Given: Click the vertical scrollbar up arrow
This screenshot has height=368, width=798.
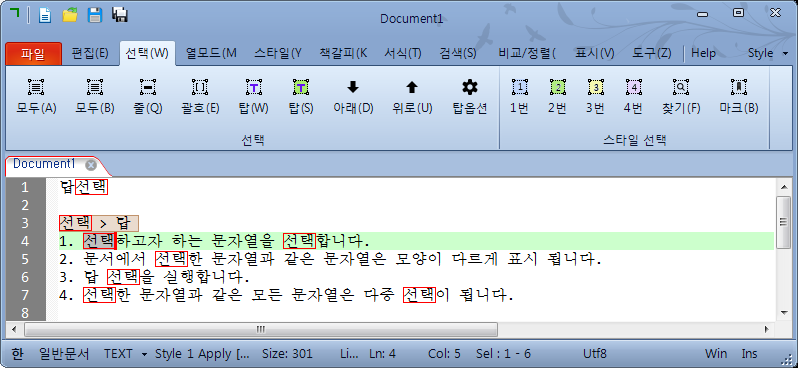Looking at the screenshot, I should coord(783,188).
